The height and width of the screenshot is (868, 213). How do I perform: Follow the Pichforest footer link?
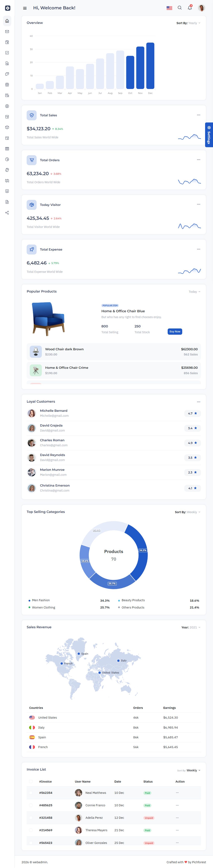(199, 862)
